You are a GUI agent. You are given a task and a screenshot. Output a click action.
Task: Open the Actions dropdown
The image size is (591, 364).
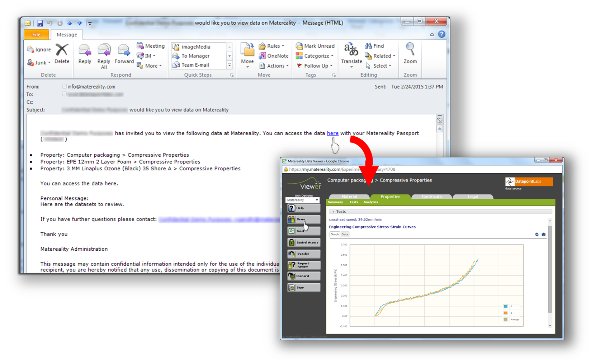tap(274, 66)
